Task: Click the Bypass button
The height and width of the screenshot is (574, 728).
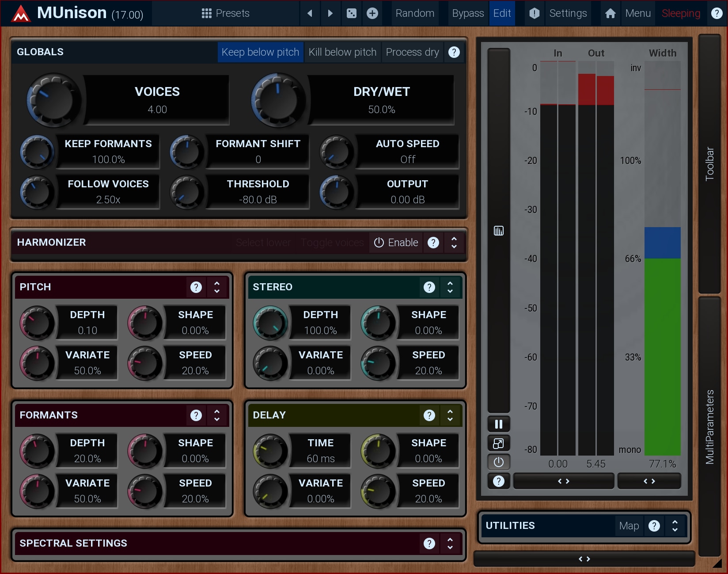Action: 468,13
